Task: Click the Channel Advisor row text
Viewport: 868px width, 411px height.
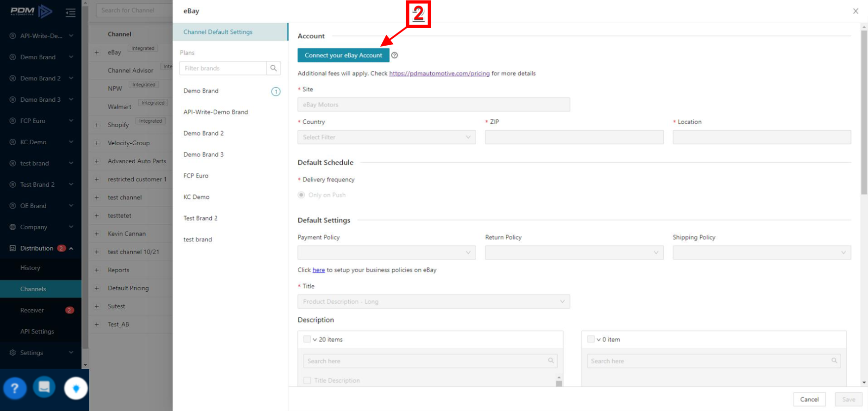Action: tap(130, 70)
